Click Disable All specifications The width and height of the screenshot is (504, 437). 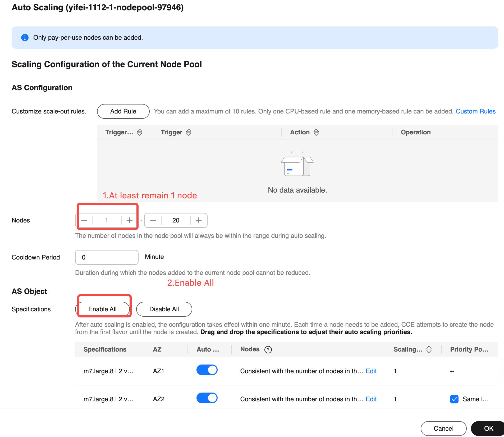(164, 309)
